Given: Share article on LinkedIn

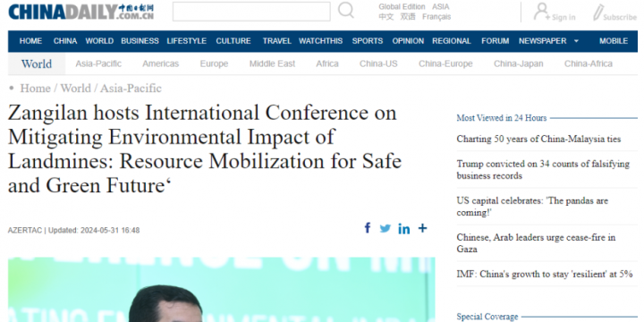Looking at the screenshot, I should click(403, 228).
